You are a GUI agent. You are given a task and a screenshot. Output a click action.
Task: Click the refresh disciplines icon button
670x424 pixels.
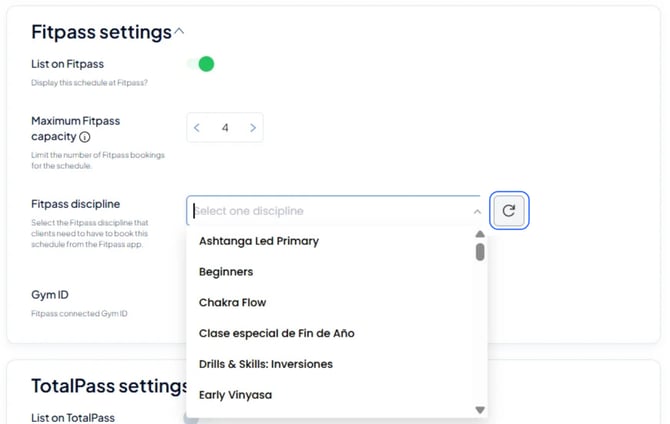click(508, 210)
